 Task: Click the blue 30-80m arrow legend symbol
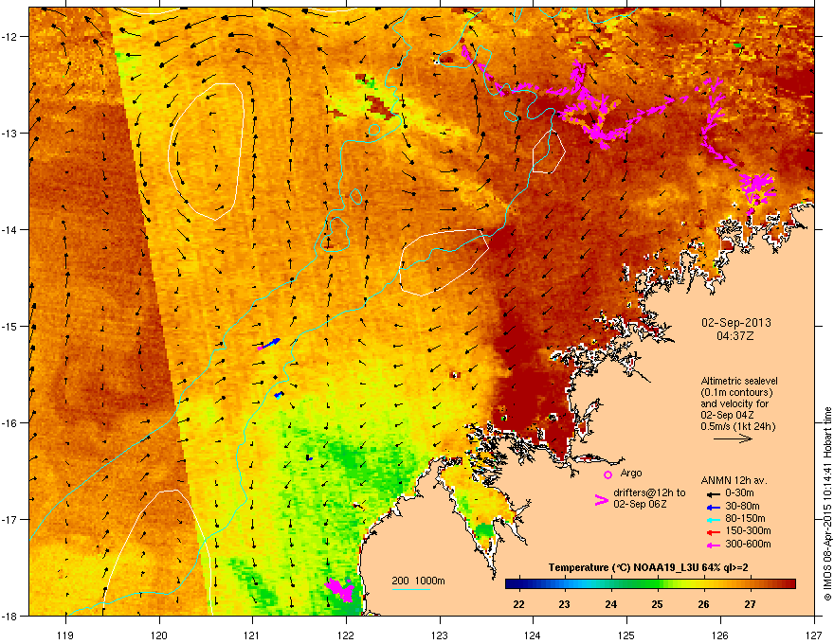pyautogui.click(x=714, y=507)
